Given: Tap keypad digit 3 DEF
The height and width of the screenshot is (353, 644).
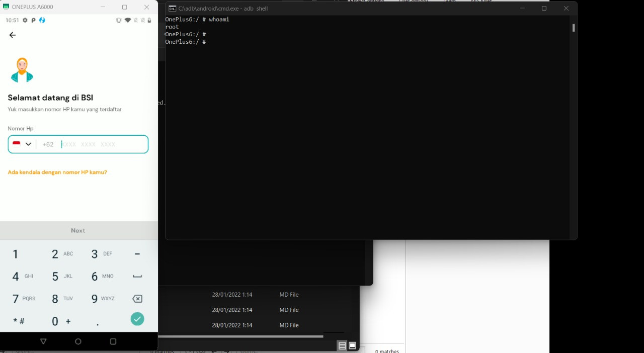Looking at the screenshot, I should (102, 254).
